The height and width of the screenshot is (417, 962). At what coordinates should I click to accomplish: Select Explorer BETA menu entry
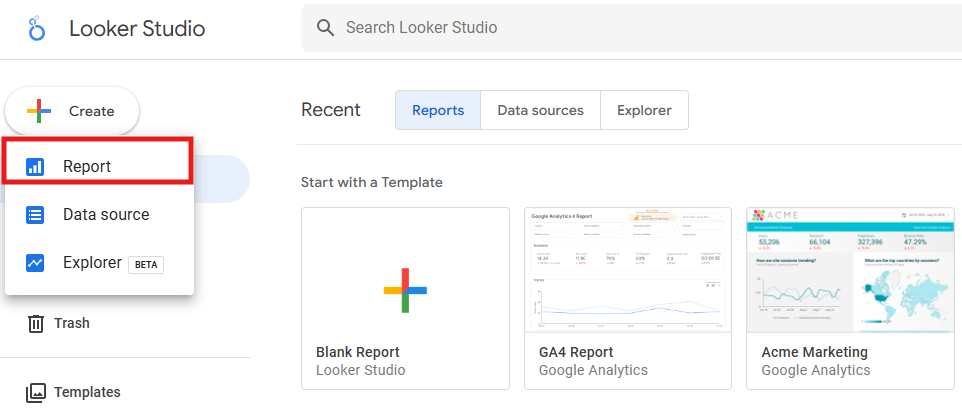pyautogui.click(x=112, y=263)
